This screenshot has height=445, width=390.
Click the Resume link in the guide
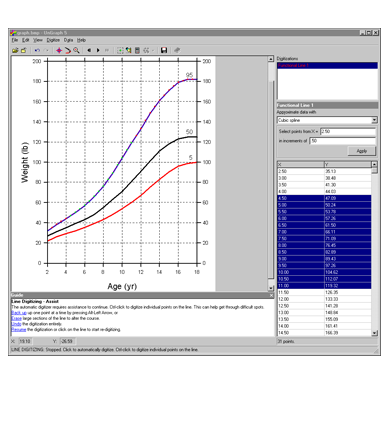[19, 330]
